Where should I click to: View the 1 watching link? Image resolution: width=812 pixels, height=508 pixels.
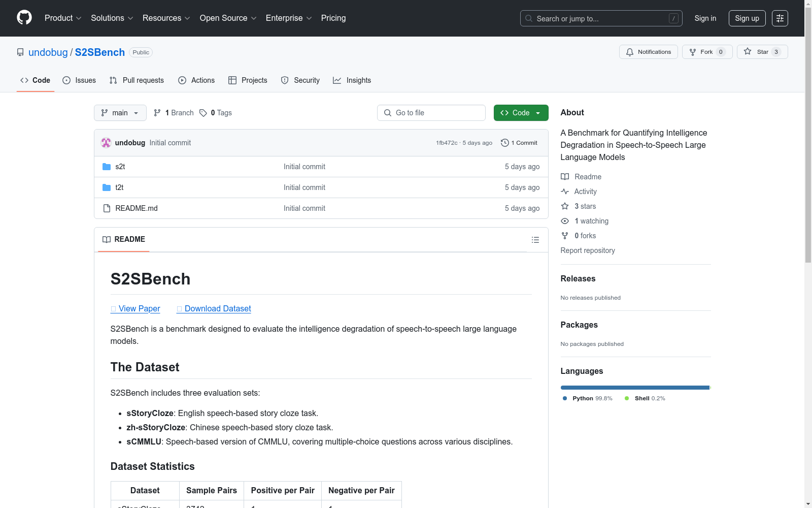(585, 221)
